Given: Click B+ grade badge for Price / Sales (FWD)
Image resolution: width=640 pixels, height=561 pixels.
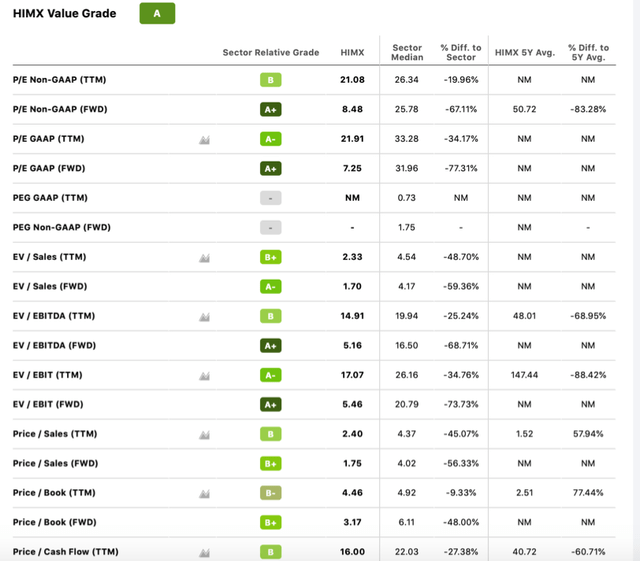Looking at the screenshot, I should tap(271, 464).
